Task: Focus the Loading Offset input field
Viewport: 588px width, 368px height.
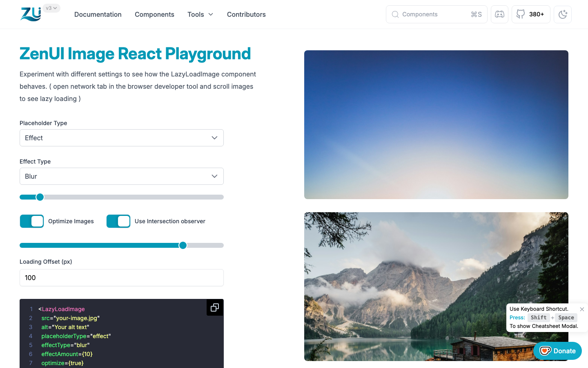Action: [x=122, y=278]
